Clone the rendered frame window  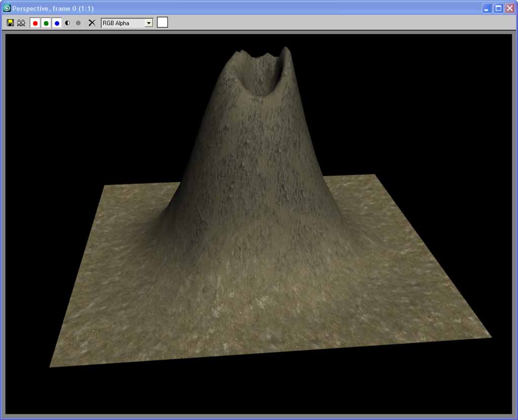[x=21, y=23]
